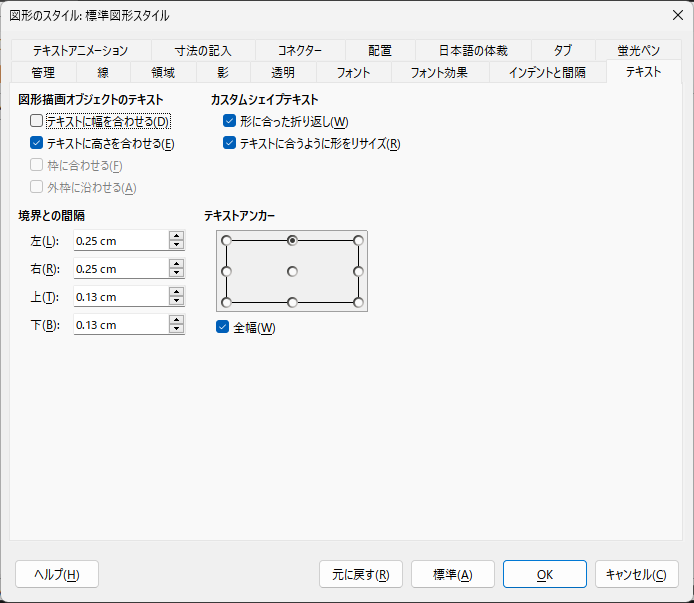Close the 図形のスタイル dialog window

click(x=677, y=15)
